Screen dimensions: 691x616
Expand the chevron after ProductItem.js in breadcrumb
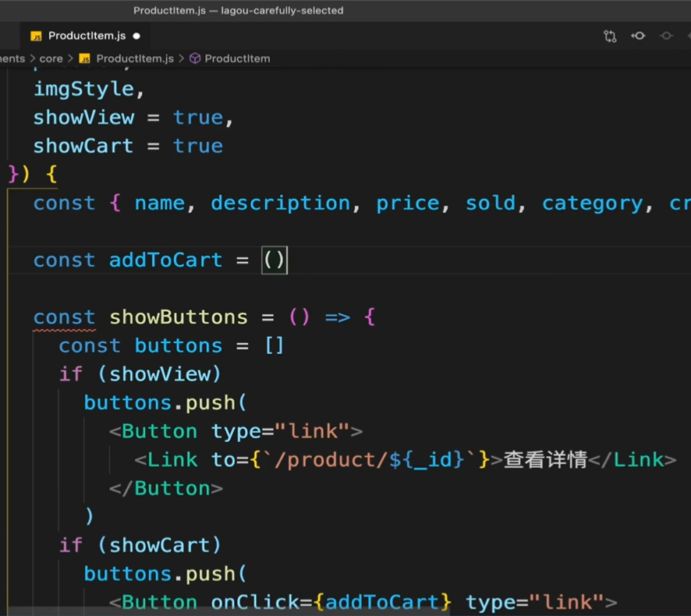click(182, 58)
